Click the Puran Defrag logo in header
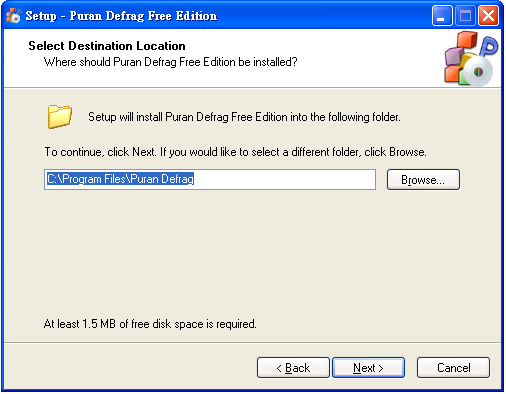The image size is (506, 394). click(471, 58)
